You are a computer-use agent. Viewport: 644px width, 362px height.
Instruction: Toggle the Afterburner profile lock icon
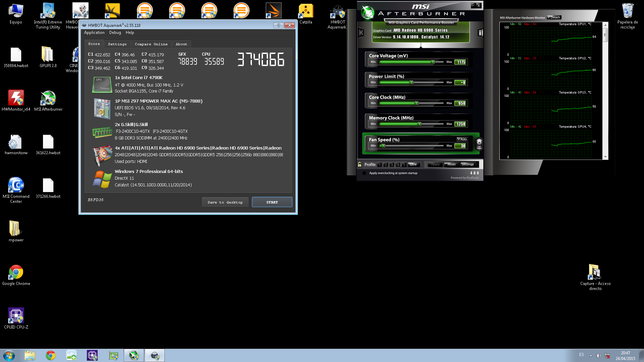(x=360, y=164)
